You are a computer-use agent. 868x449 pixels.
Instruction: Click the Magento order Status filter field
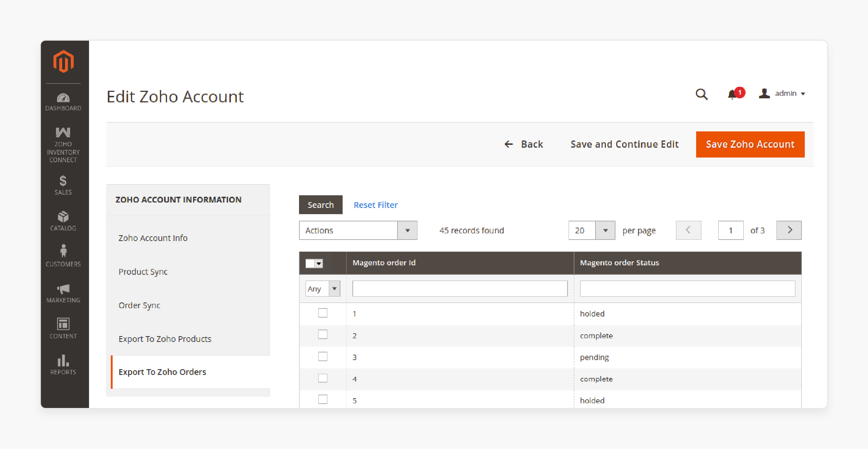point(687,289)
